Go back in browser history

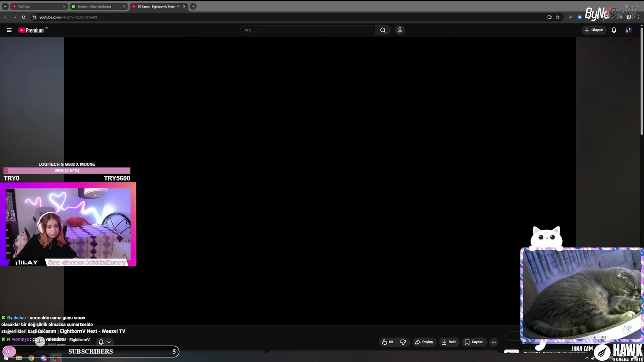(6, 17)
